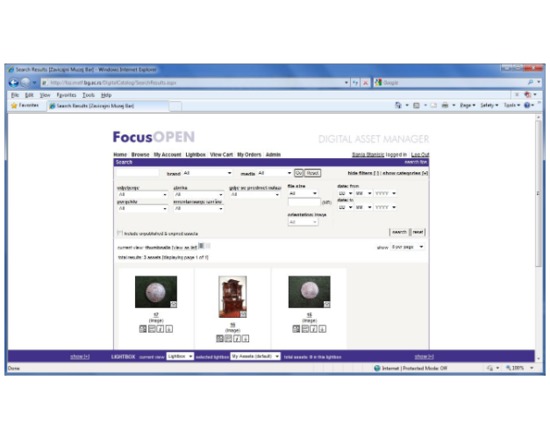Open the Lightbox current view dropdown
This screenshot has height=440, width=550.
coord(180,356)
